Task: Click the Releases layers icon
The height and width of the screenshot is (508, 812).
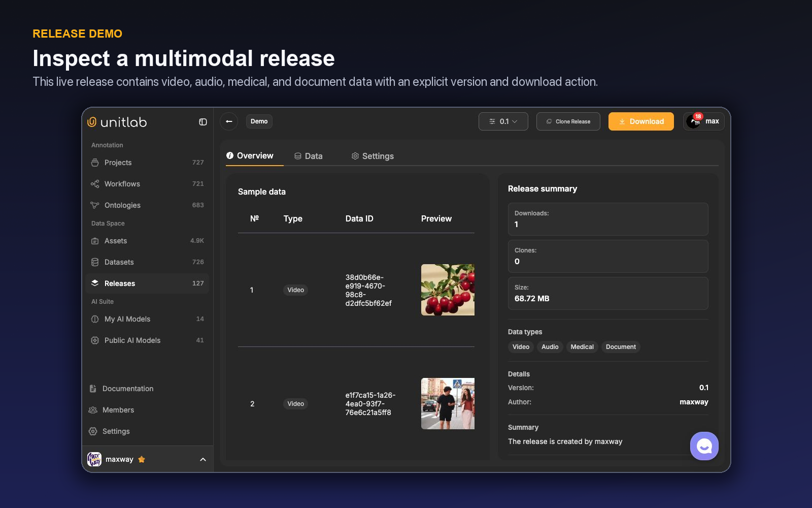Action: [x=95, y=283]
